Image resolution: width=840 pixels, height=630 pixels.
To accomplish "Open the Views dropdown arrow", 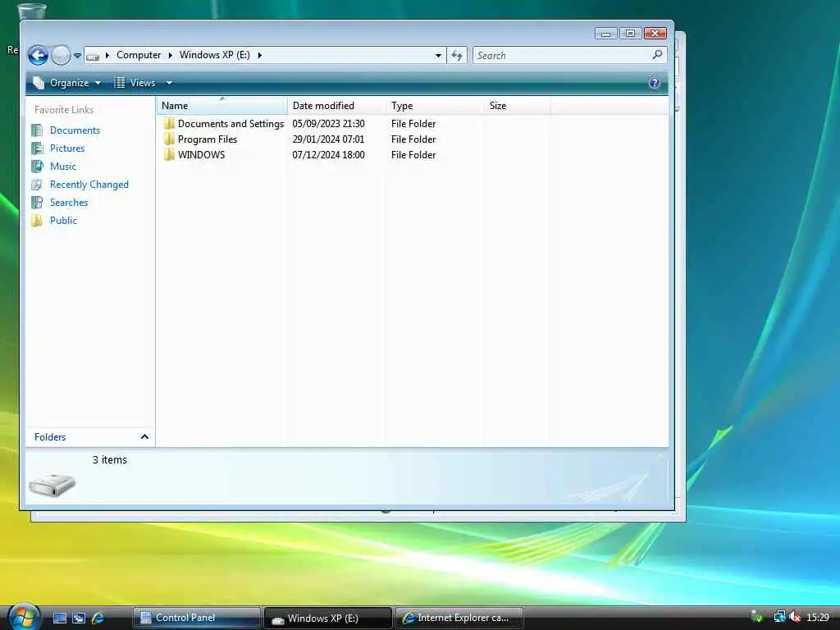I will click(x=169, y=83).
